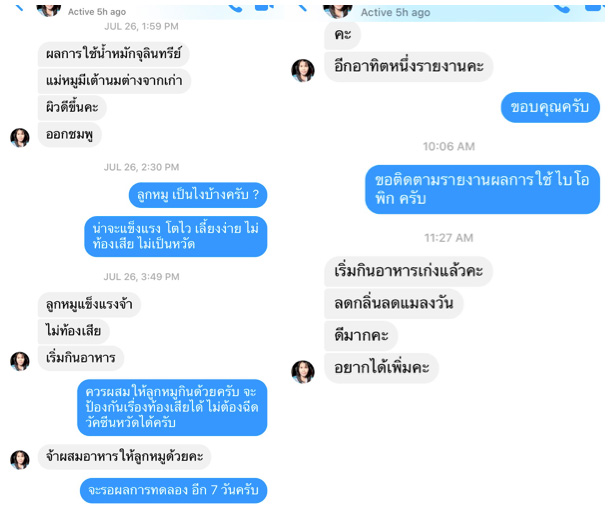Select the 'ลูกหมู เป็นไงบ้างครับ ?' message bubble
Viewport: 615px width, 511px height.
[x=198, y=195]
